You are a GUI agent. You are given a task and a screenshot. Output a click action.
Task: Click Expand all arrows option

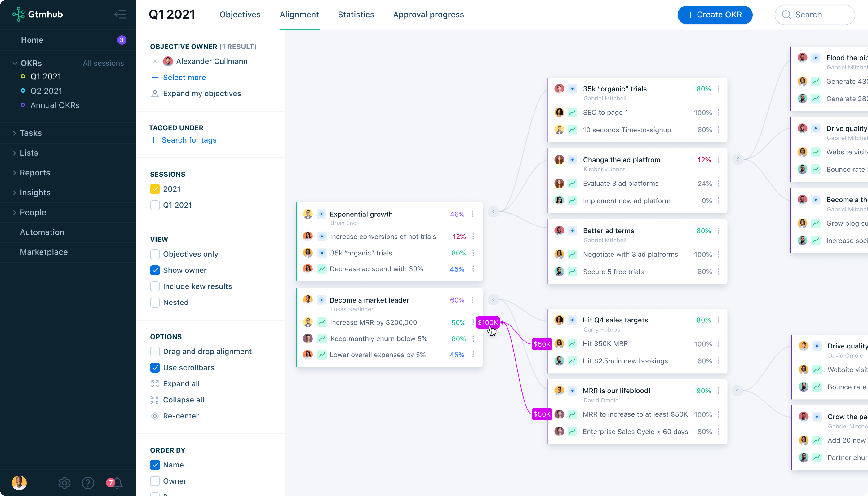[x=155, y=383]
